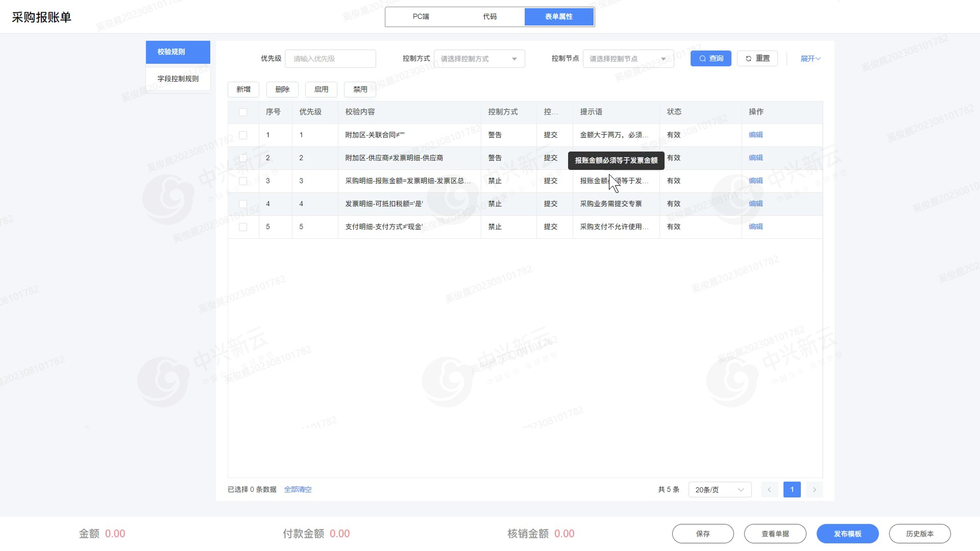Switch to the PC端 tab
This screenshot has width=980, height=551.
pyautogui.click(x=420, y=16)
